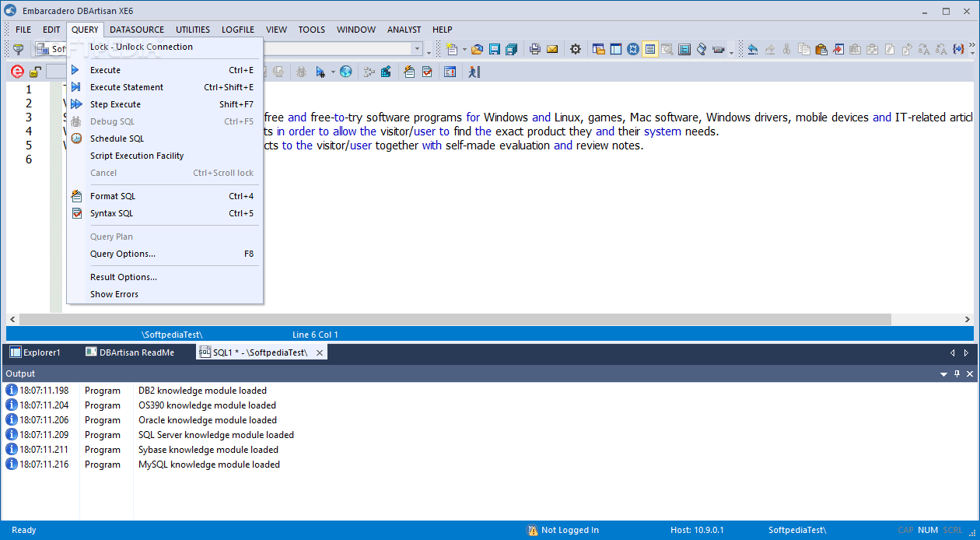Open the Output panel dropdown arrow
This screenshot has height=540, width=980.
pos(943,374)
